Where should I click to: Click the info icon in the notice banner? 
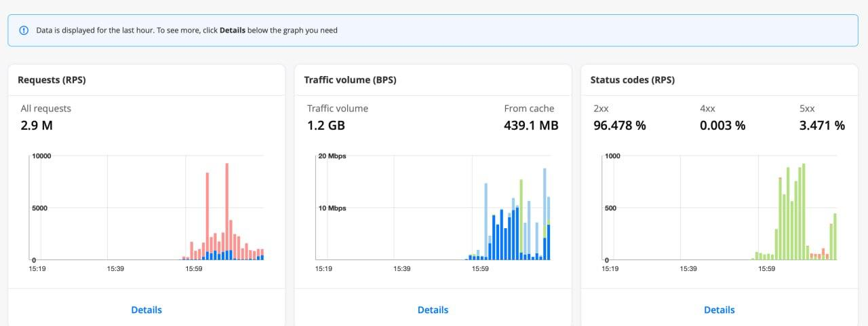(24, 31)
